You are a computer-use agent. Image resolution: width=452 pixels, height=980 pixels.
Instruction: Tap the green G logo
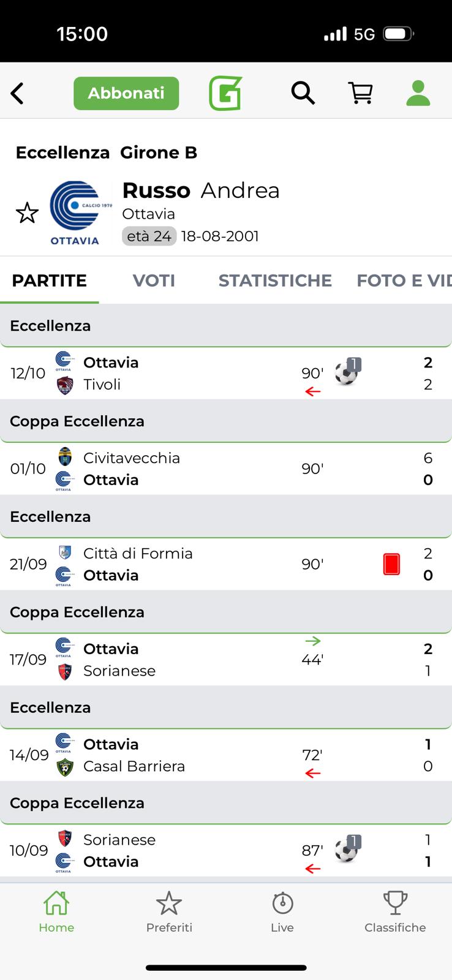tap(225, 94)
